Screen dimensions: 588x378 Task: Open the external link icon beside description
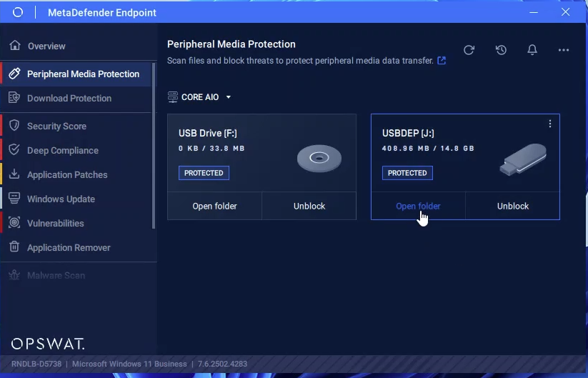click(x=442, y=60)
